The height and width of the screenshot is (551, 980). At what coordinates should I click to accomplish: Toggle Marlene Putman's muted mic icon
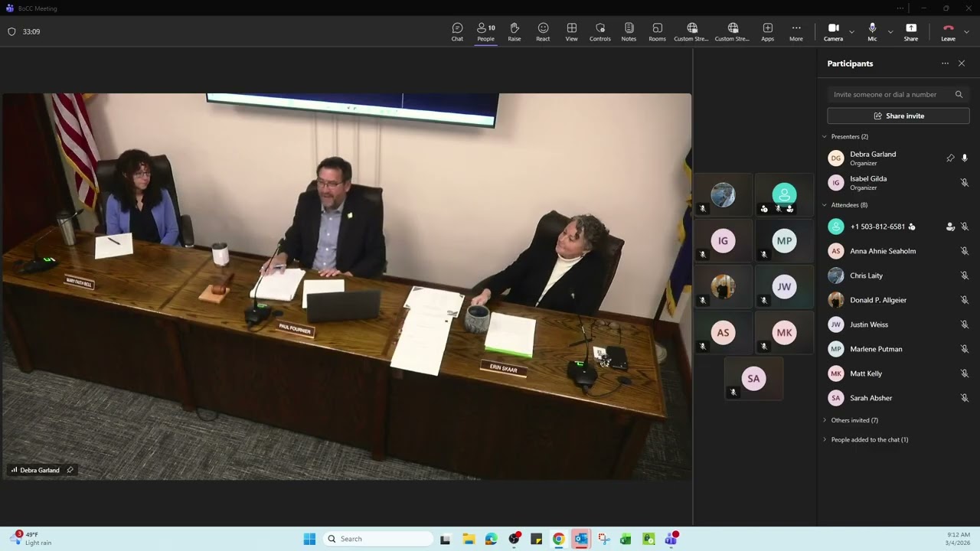tap(965, 349)
